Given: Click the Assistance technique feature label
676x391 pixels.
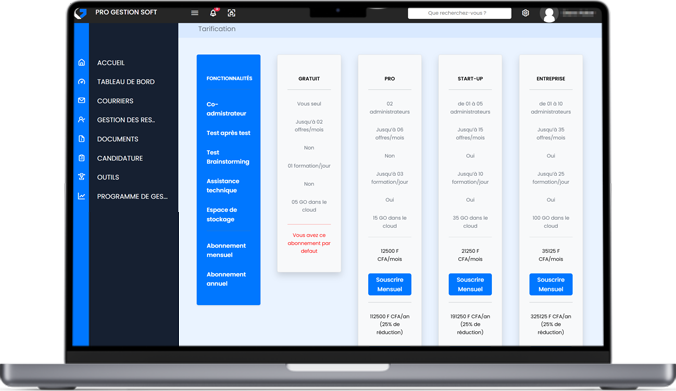Looking at the screenshot, I should pos(223,186).
